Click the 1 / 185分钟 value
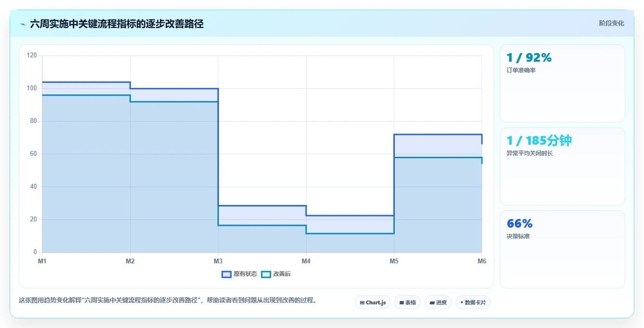 coord(539,141)
